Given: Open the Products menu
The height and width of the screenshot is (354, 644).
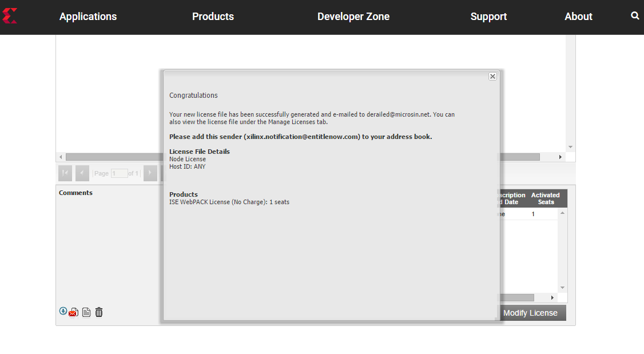Looking at the screenshot, I should pos(213,17).
